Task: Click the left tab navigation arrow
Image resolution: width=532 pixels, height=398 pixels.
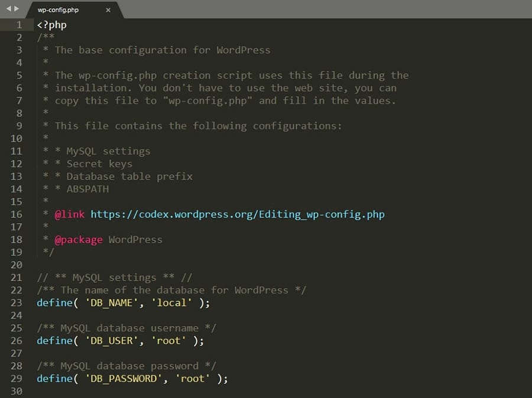Action: click(x=8, y=9)
